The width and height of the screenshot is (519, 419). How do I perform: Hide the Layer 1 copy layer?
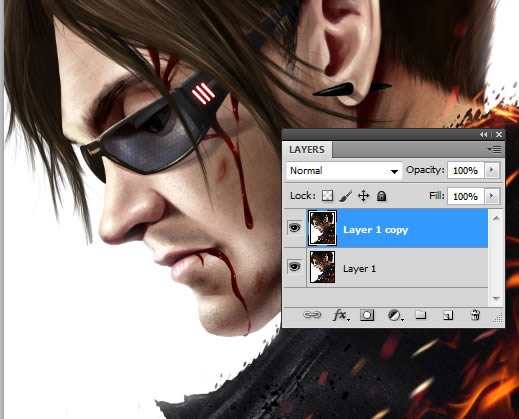pos(294,228)
